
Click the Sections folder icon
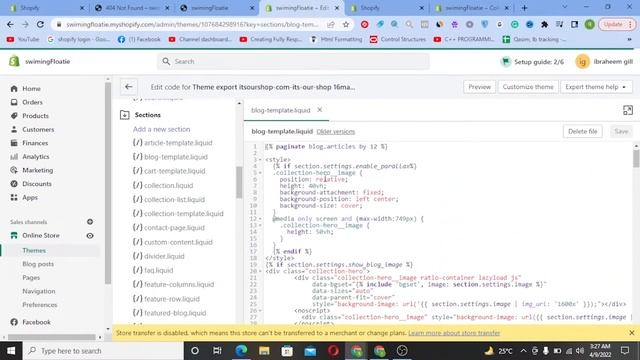click(x=125, y=115)
